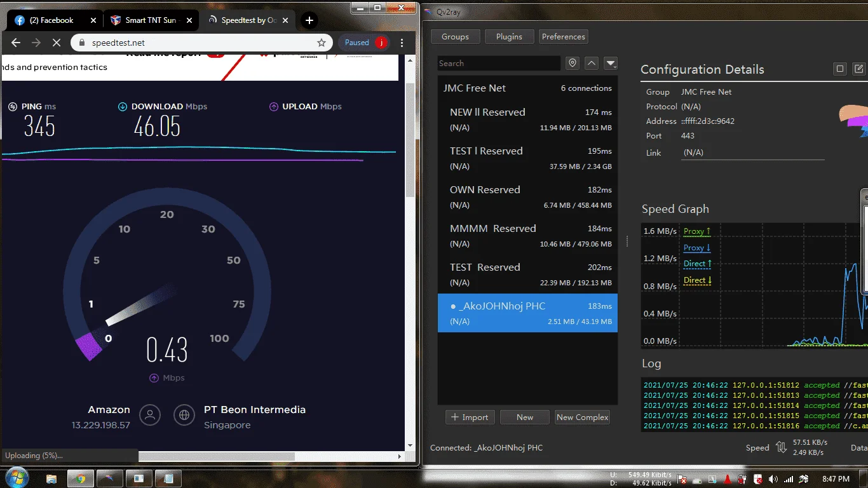This screenshot has width=868, height=488.
Task: Click the Qv2ray Search field
Action: (x=499, y=64)
